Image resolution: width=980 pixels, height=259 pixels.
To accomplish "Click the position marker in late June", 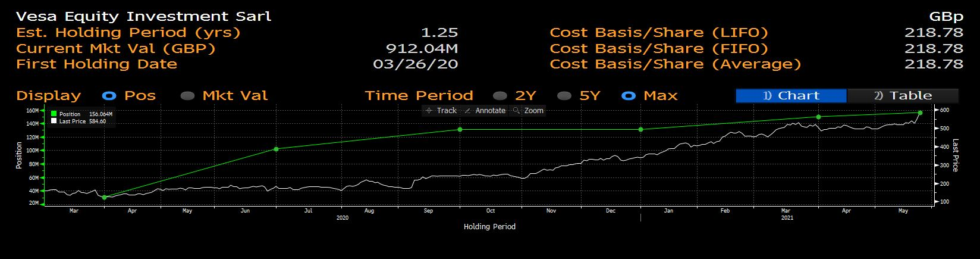I will pyautogui.click(x=276, y=149).
